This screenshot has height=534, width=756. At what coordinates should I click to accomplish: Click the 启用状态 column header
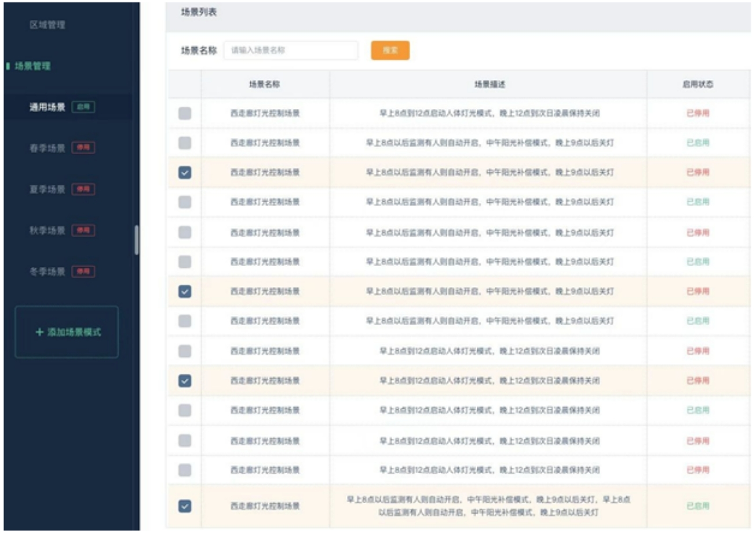(x=697, y=84)
